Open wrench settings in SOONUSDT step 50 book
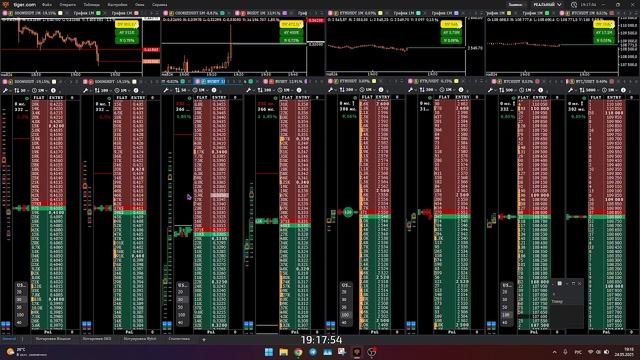 tap(5, 90)
